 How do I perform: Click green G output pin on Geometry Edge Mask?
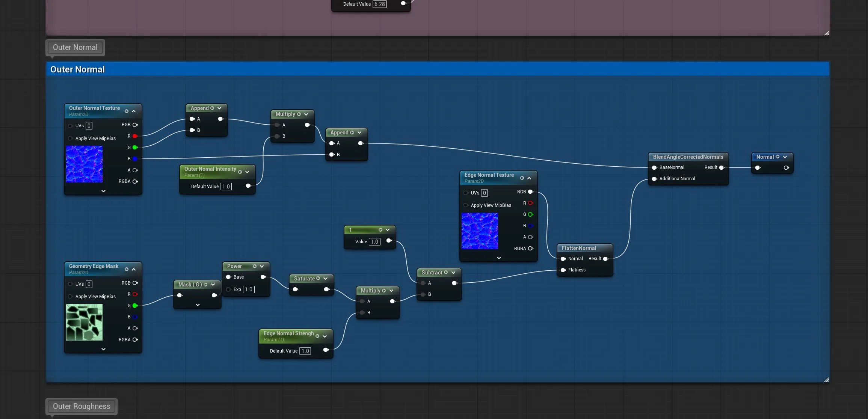pyautogui.click(x=135, y=306)
